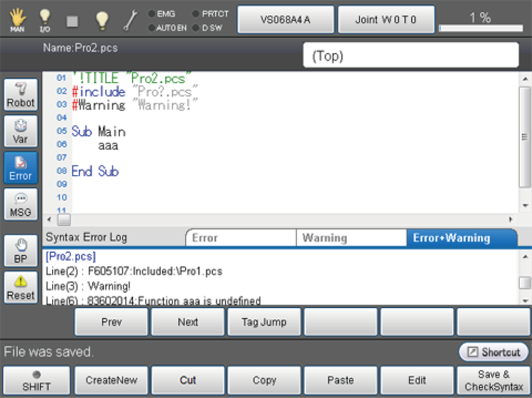Open the Robot side panel
The width and height of the screenshot is (532, 398).
(21, 95)
